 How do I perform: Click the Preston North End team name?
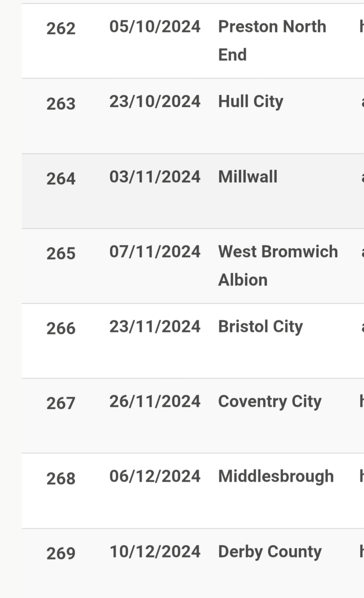(272, 40)
